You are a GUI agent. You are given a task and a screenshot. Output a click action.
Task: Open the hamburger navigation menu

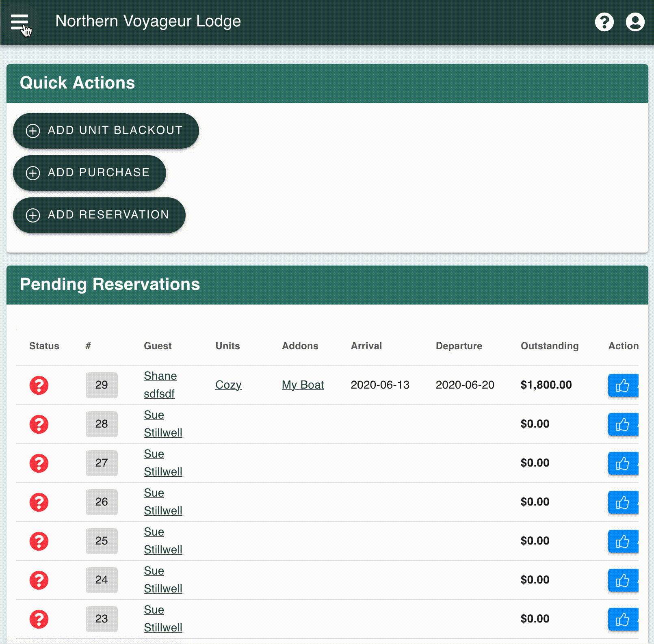(x=19, y=22)
